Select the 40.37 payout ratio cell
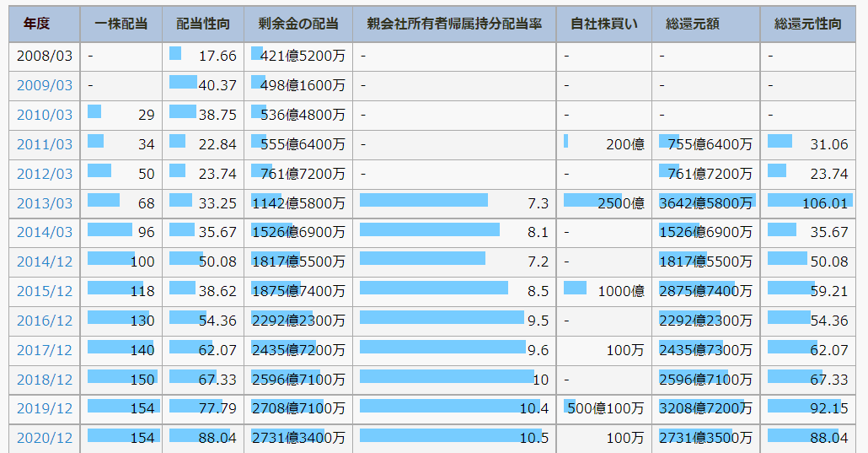This screenshot has width=868, height=453. (x=203, y=85)
